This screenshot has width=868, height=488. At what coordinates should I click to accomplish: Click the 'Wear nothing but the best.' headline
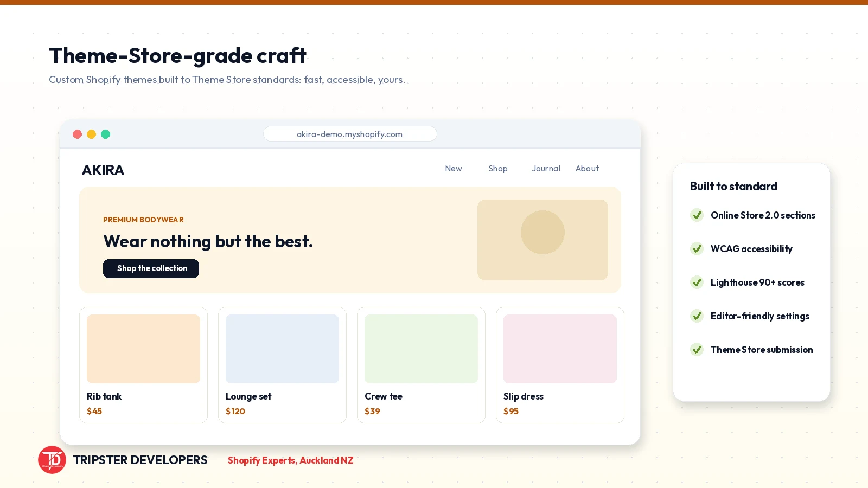pyautogui.click(x=208, y=241)
